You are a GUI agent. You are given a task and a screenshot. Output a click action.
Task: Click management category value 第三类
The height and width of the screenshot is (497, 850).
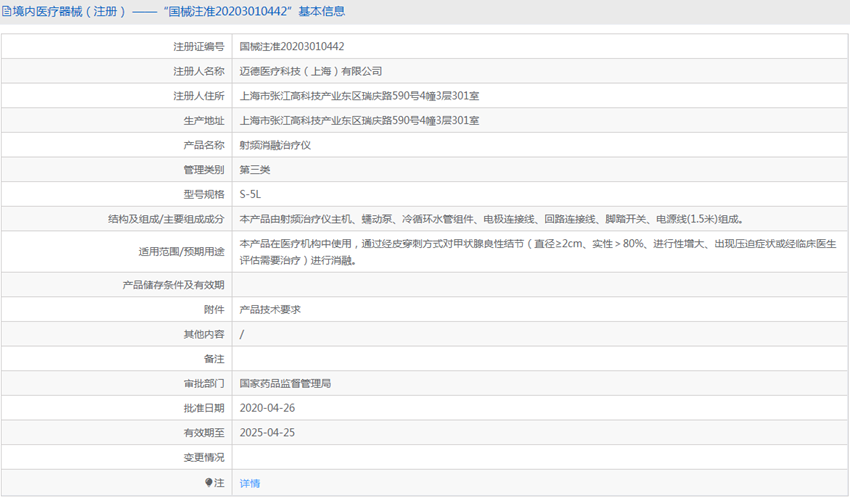pos(255,170)
